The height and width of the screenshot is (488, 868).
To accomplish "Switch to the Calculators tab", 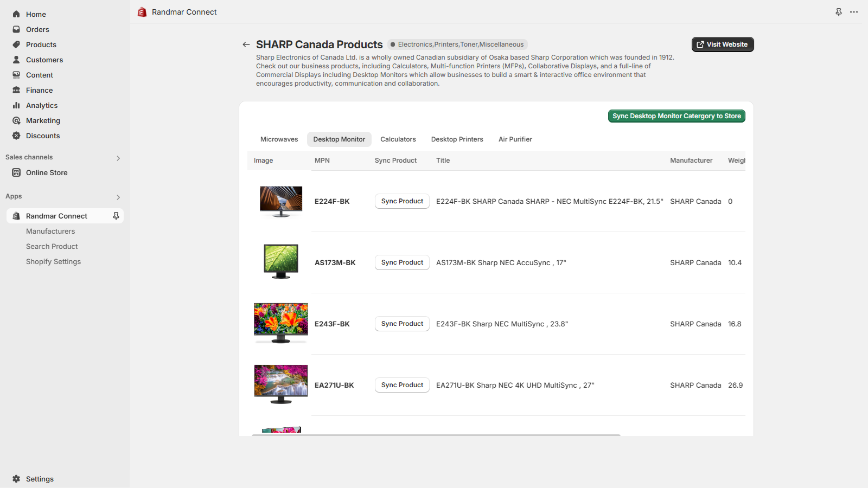I will pyautogui.click(x=398, y=139).
